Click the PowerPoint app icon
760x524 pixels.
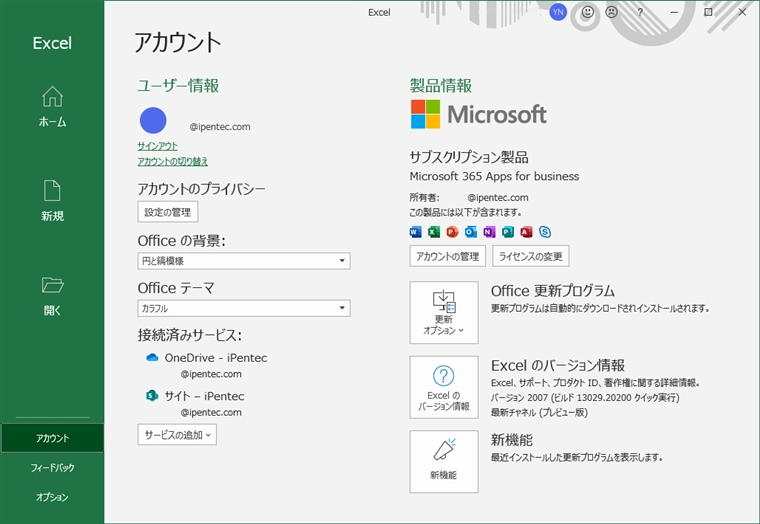tap(452, 232)
